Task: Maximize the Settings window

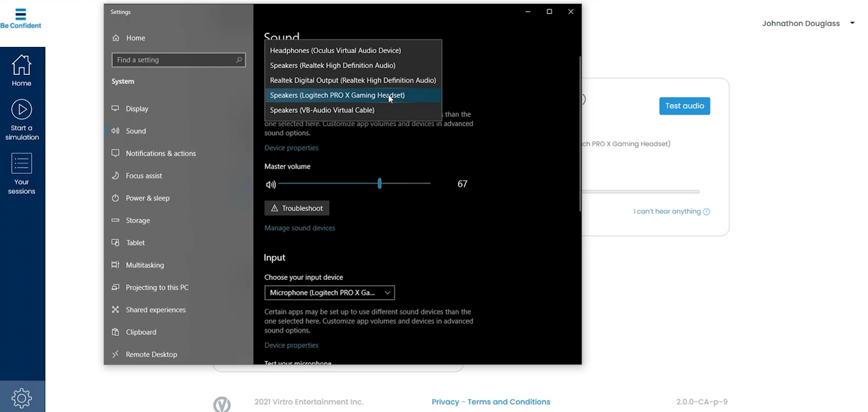Action: click(x=549, y=11)
